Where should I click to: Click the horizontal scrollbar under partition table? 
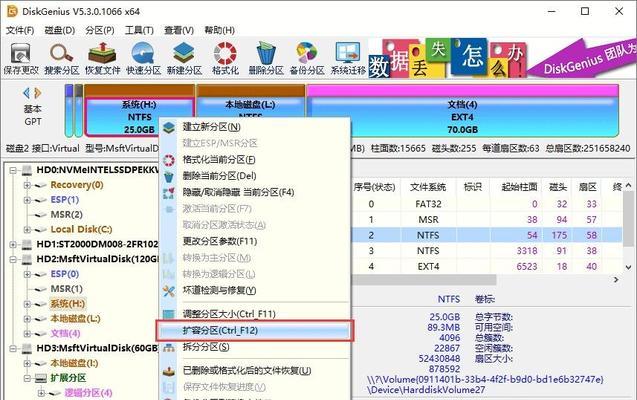point(424,279)
